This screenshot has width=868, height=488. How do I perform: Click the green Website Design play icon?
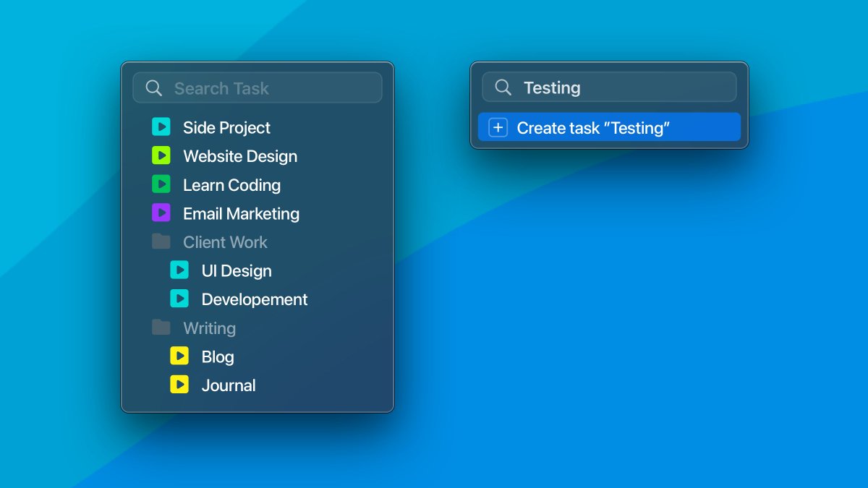pos(161,156)
